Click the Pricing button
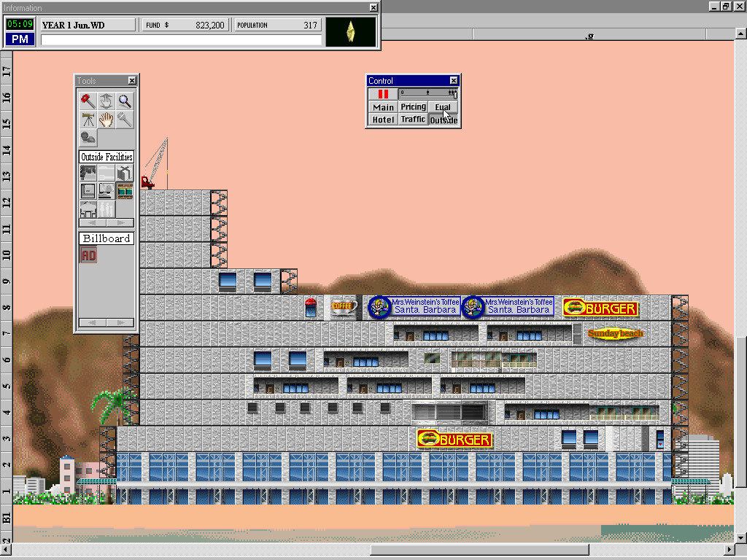This screenshot has width=747, height=560. [413, 106]
